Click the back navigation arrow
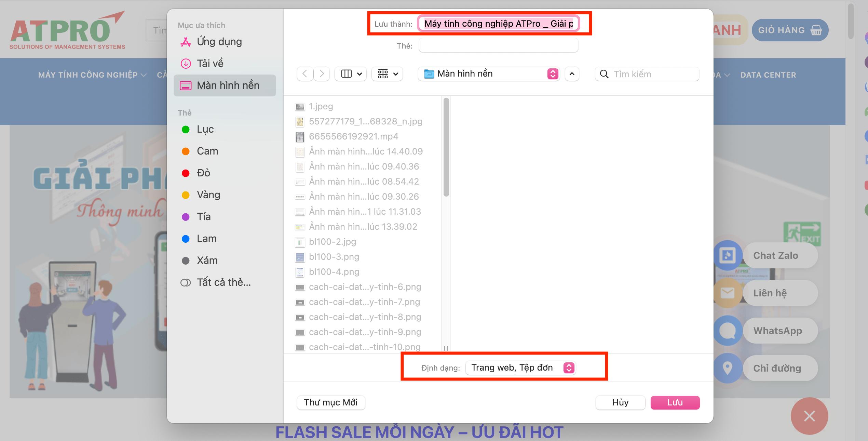The height and width of the screenshot is (441, 868). [x=305, y=74]
